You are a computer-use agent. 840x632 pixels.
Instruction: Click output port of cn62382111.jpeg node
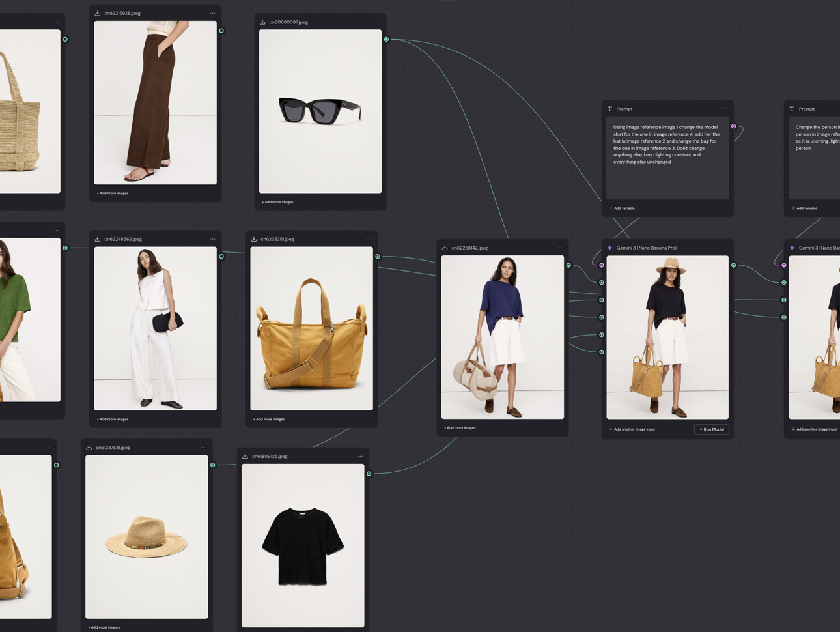pyautogui.click(x=378, y=257)
